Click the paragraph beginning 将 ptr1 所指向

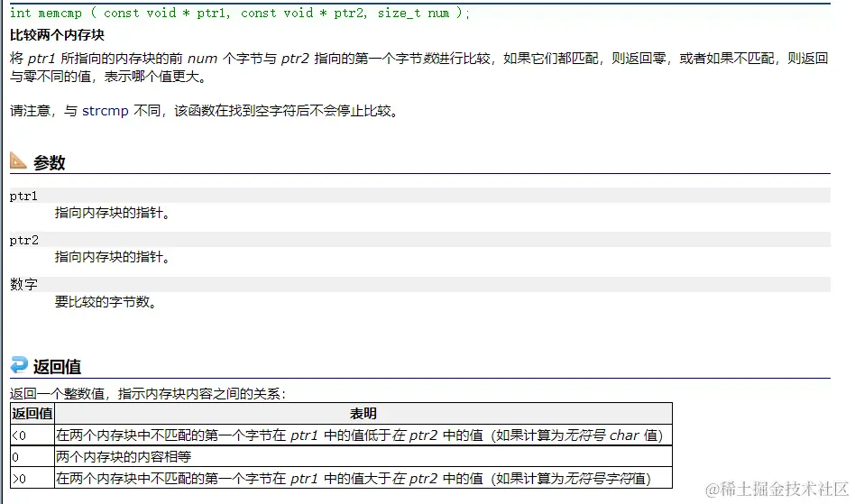click(419, 67)
